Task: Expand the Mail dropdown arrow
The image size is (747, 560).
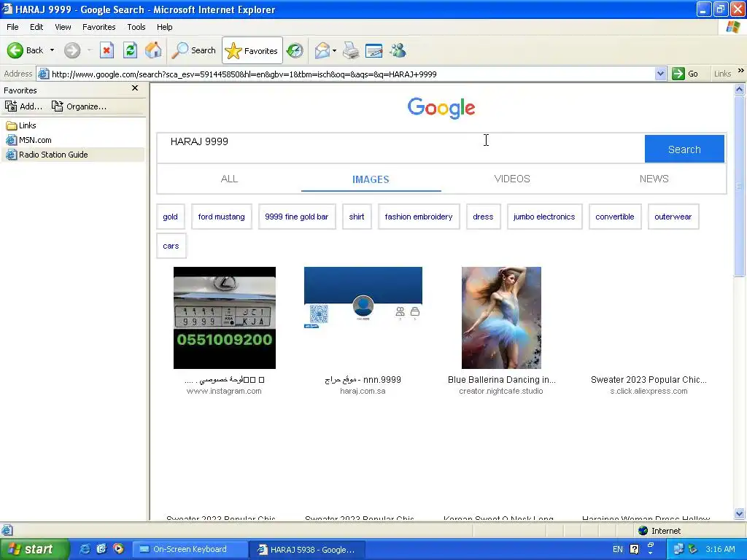Action: [334, 50]
